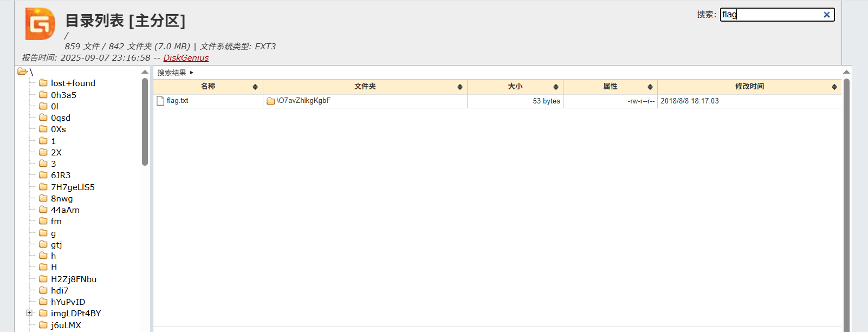Select the hYuPvID folder label
Screen dimensions: 868x332
click(x=68, y=302)
